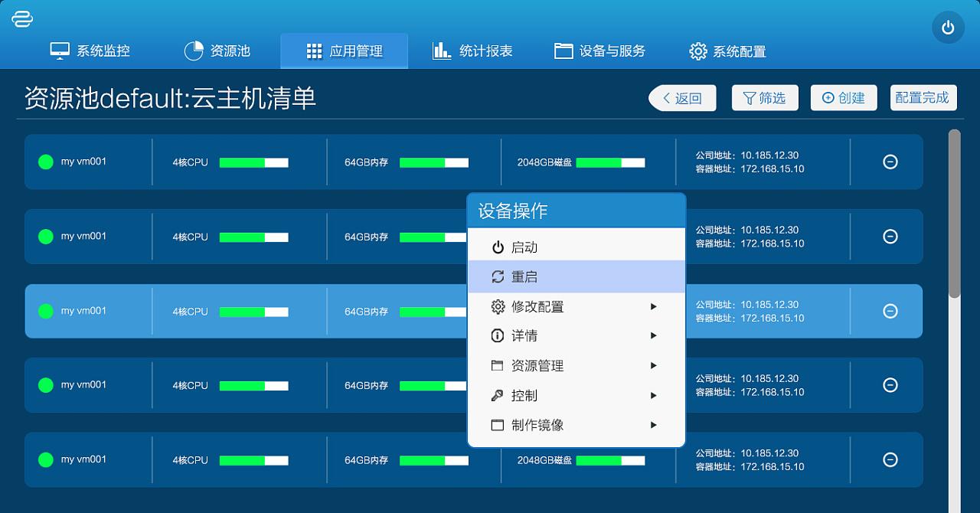Choose 启动 in the 设备操作 menu
Viewport: 980px width, 513px height.
[577, 247]
